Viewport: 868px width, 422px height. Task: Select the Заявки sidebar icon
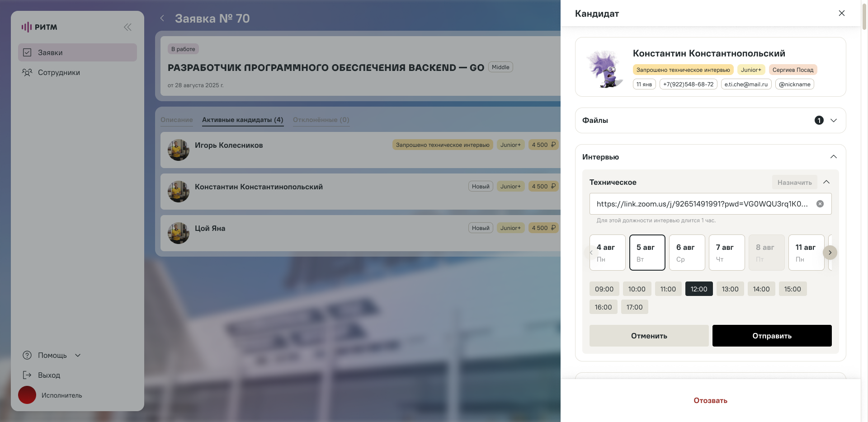point(27,52)
